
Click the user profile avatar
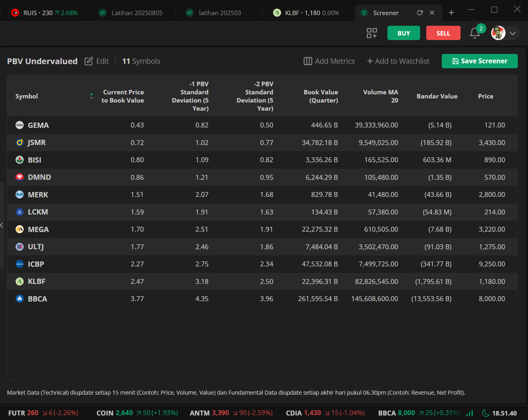coord(498,33)
